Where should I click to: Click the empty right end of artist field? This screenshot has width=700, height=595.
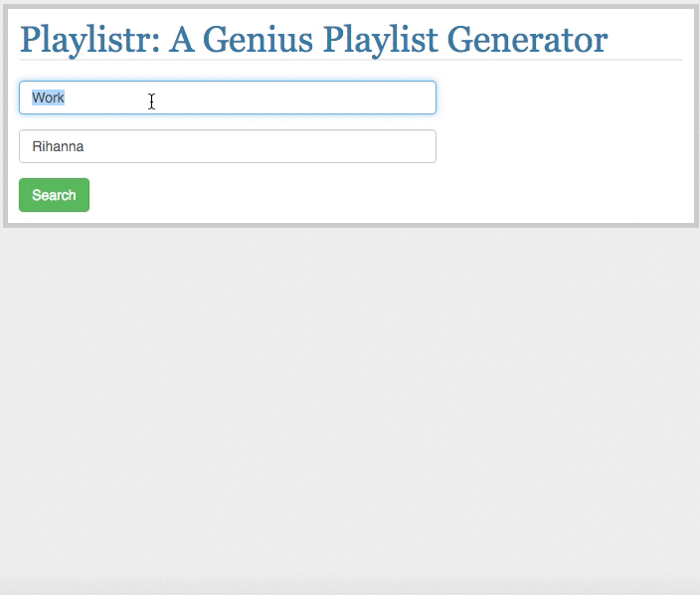(398, 146)
